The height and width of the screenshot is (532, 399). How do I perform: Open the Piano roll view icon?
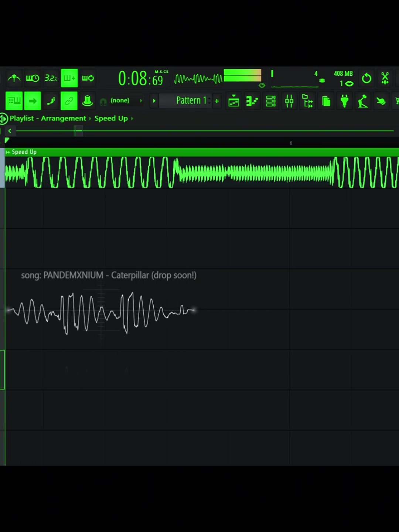pyautogui.click(x=252, y=101)
